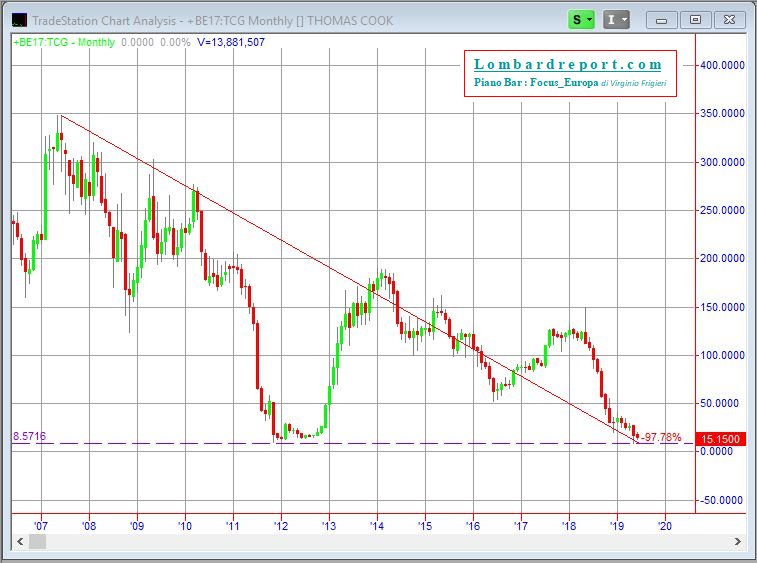Click the V=13,881,507 volume readout
757x563 pixels.
pos(231,42)
